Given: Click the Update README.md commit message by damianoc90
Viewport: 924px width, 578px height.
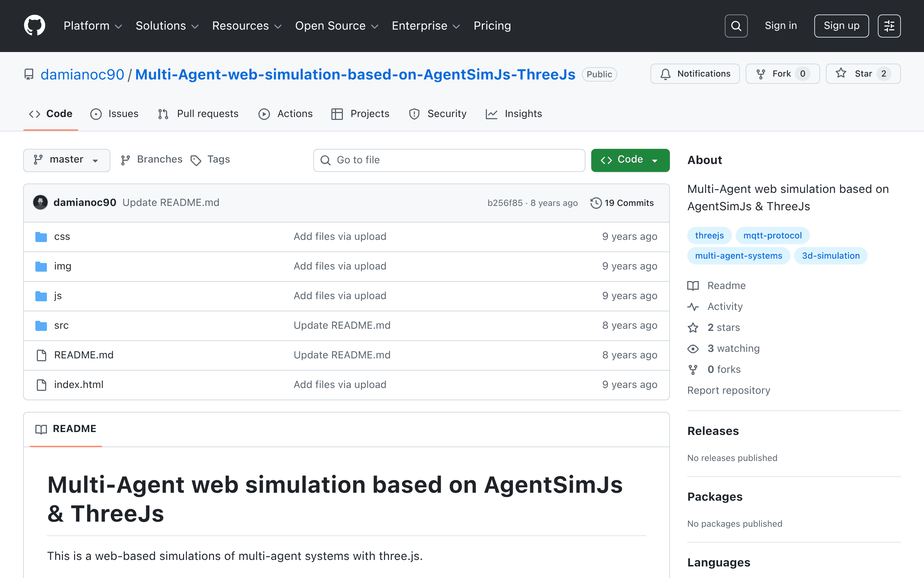Looking at the screenshot, I should (x=171, y=203).
